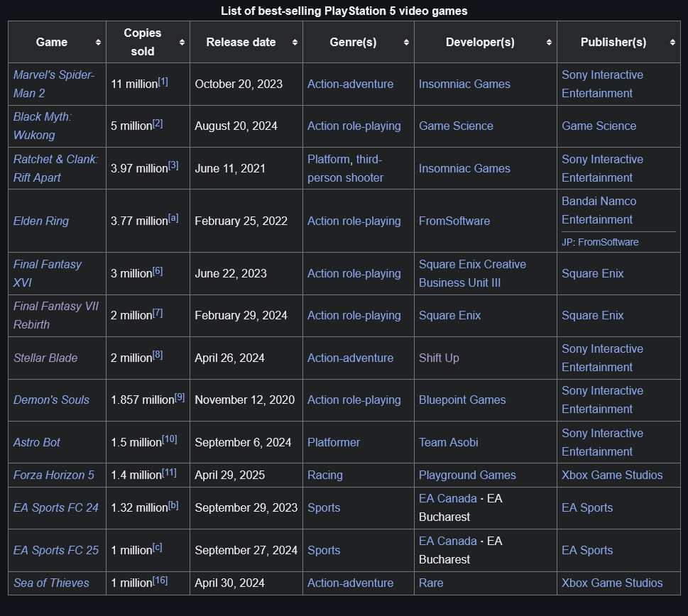Viewport: 688px width, 616px height.
Task: Open Playground Games developer link
Action: [x=467, y=475]
